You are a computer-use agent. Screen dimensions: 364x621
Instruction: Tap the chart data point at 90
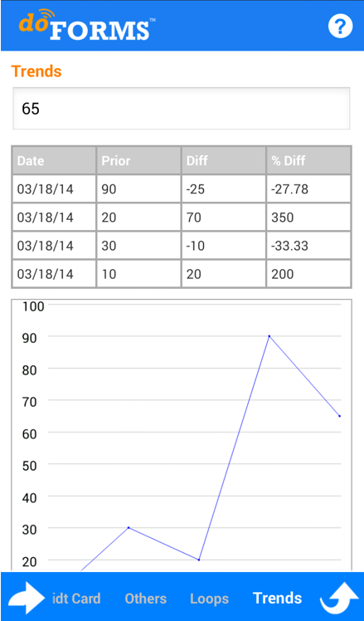click(269, 336)
